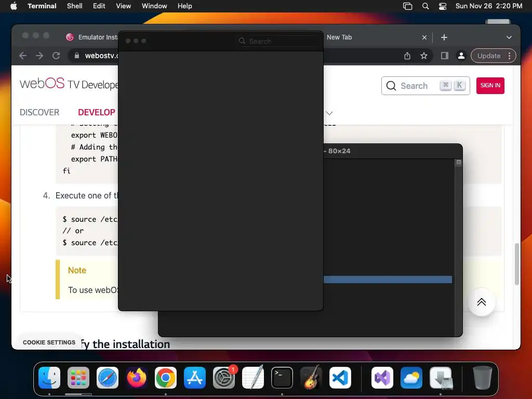Open TextEdit from the Dock
This screenshot has height=399, width=532.
[253, 378]
